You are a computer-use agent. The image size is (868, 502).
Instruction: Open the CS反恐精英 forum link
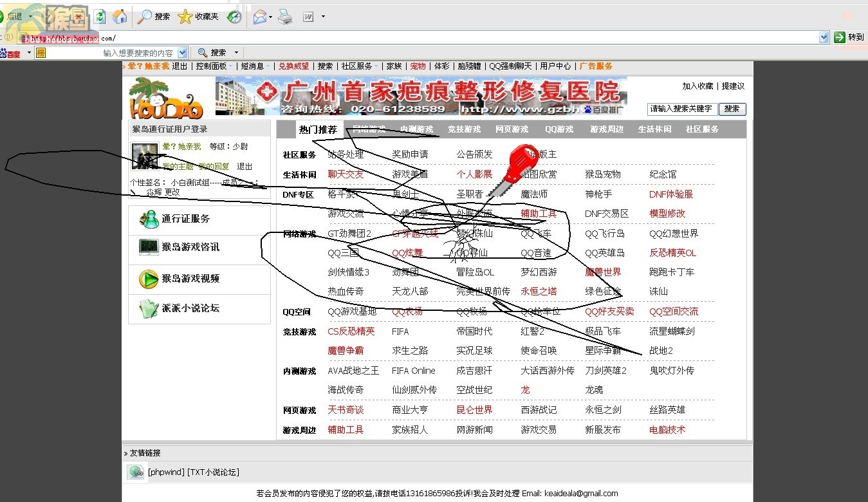(x=351, y=331)
